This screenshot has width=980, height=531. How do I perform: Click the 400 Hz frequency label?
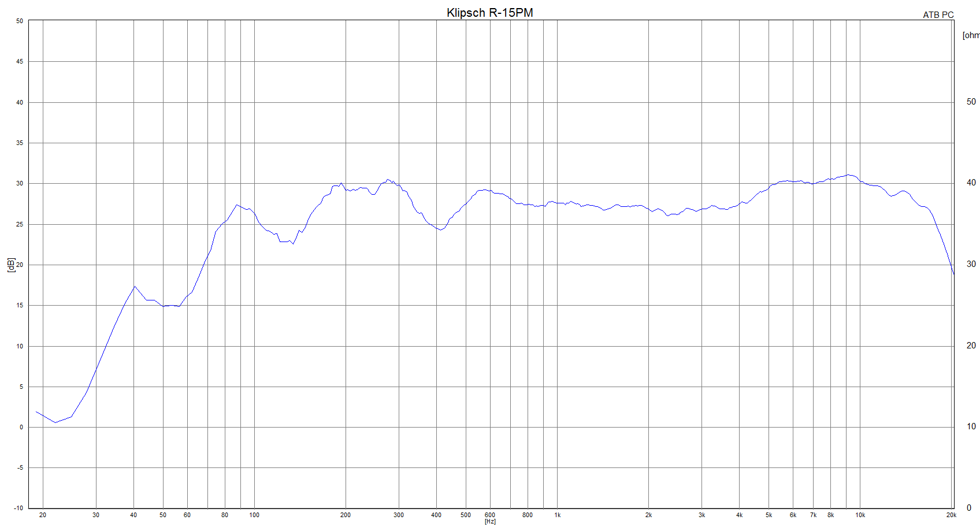[x=436, y=515]
